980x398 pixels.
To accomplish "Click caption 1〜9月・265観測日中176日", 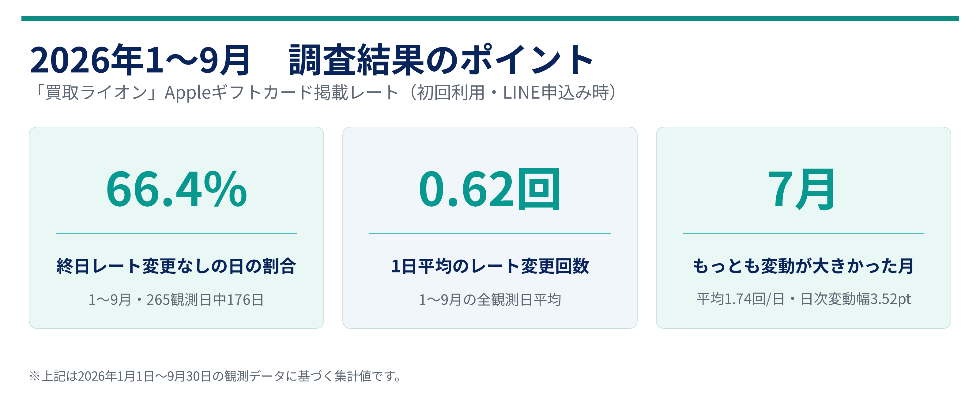I will click(x=176, y=300).
